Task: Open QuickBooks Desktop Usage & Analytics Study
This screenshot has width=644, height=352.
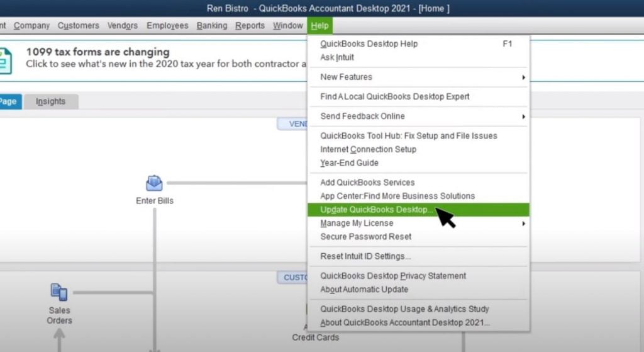Action: (418, 309)
